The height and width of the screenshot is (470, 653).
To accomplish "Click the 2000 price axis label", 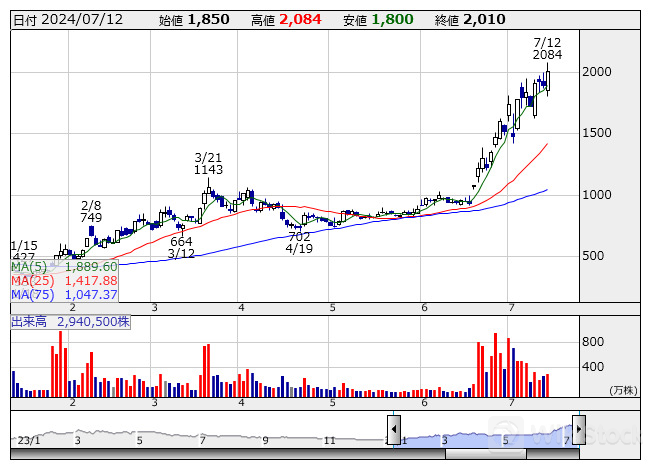I will 596,72.
